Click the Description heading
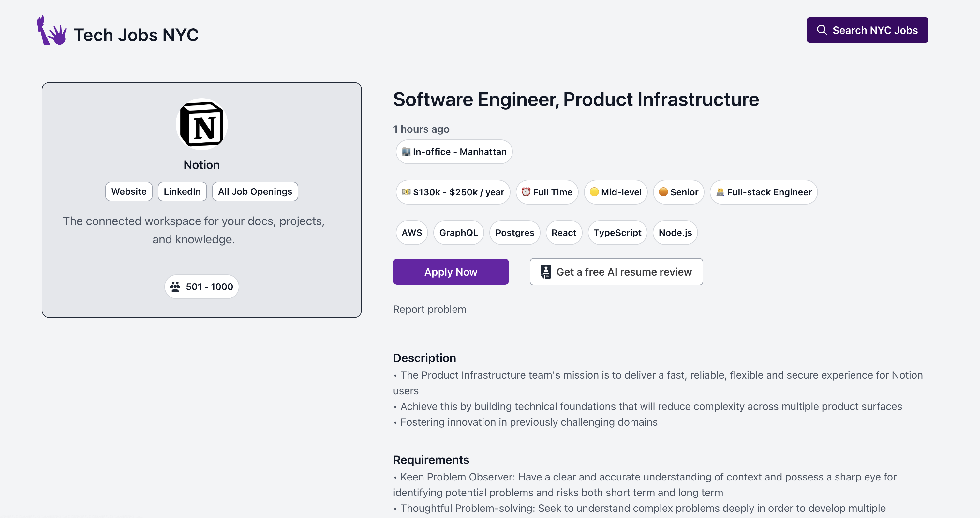This screenshot has width=980, height=518. [424, 358]
